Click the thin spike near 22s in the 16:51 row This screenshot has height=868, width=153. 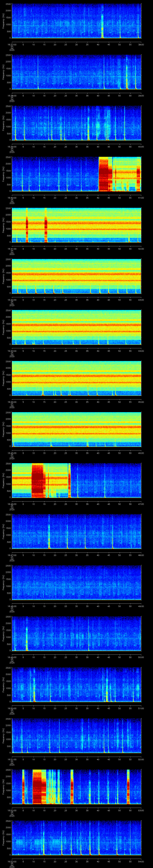coord(59,736)
